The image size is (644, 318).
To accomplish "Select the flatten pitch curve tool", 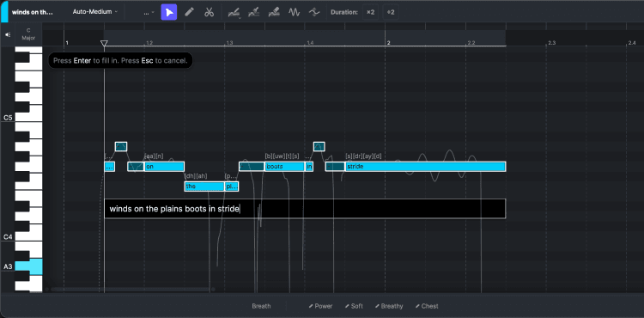I will [314, 12].
